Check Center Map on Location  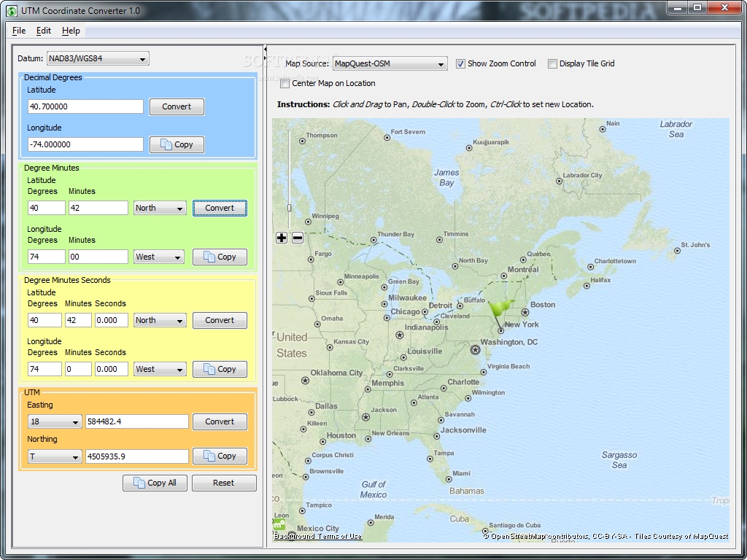[285, 84]
